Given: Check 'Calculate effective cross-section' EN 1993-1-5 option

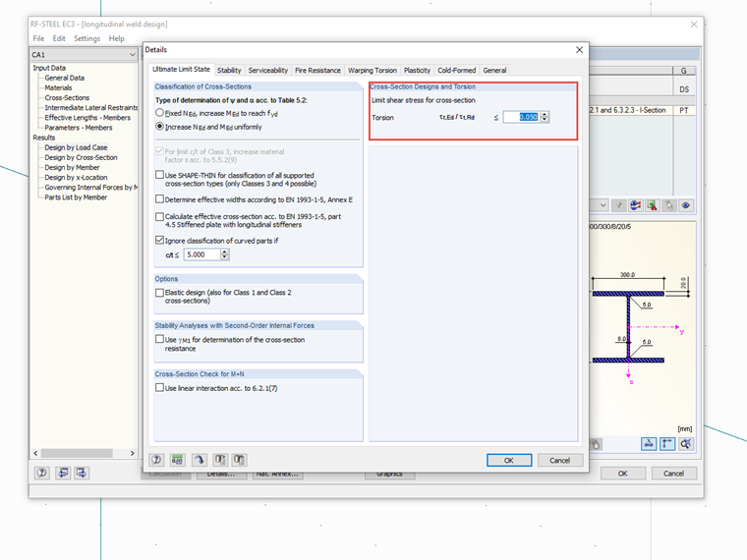Looking at the screenshot, I should (x=159, y=217).
